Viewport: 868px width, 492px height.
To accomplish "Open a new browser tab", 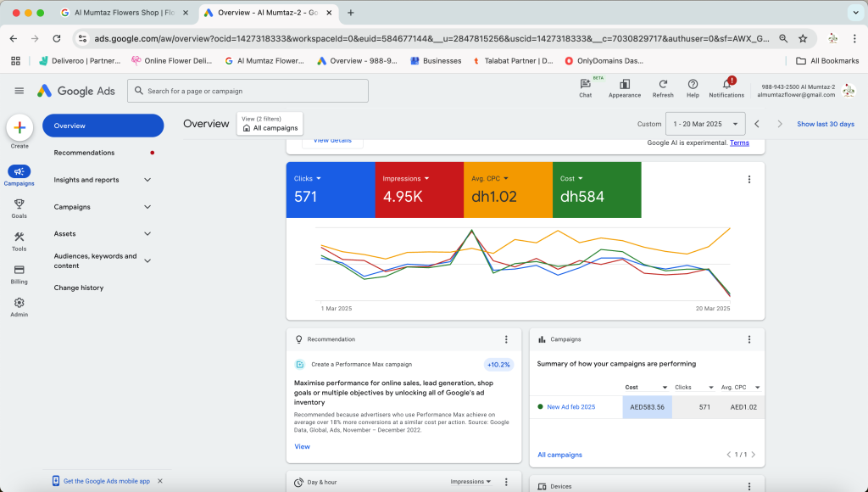I will pyautogui.click(x=350, y=13).
